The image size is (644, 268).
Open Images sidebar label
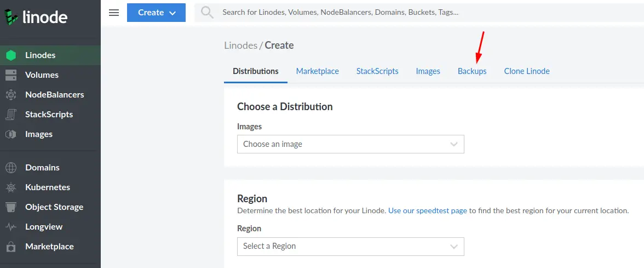[x=39, y=134]
